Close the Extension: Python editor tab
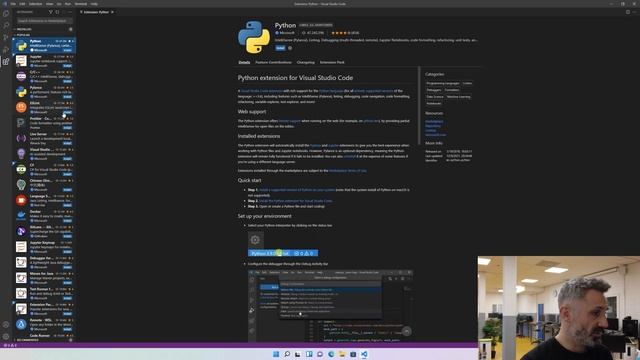The height and width of the screenshot is (360, 640). tap(112, 12)
